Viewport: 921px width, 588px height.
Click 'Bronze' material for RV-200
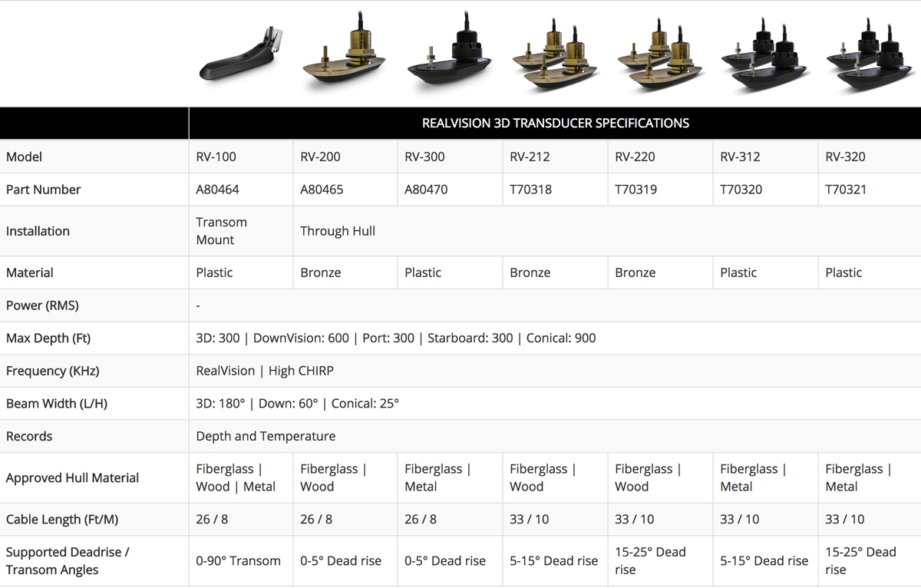coord(321,273)
